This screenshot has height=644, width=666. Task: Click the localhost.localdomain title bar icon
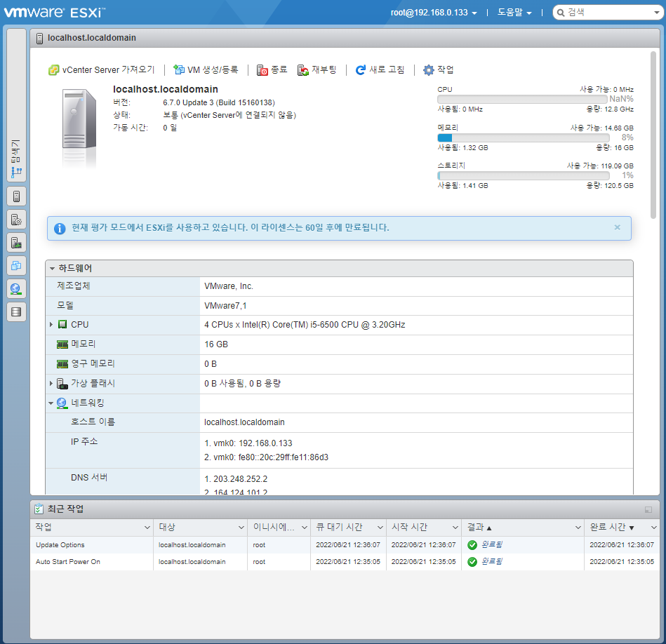point(39,38)
